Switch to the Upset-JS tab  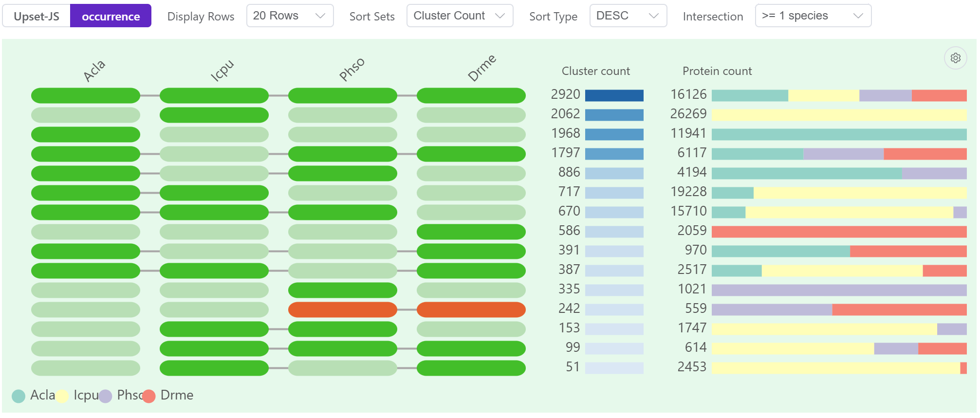point(37,16)
